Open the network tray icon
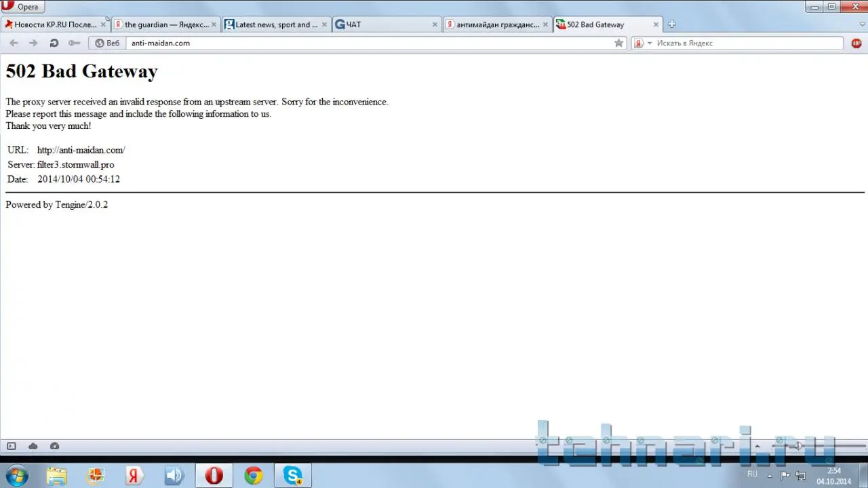 (801, 476)
